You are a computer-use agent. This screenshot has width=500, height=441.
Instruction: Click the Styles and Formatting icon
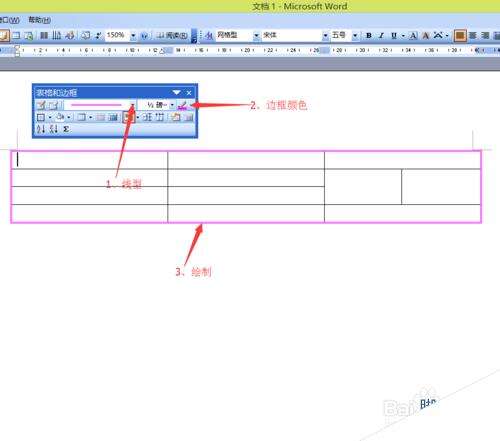[209, 35]
